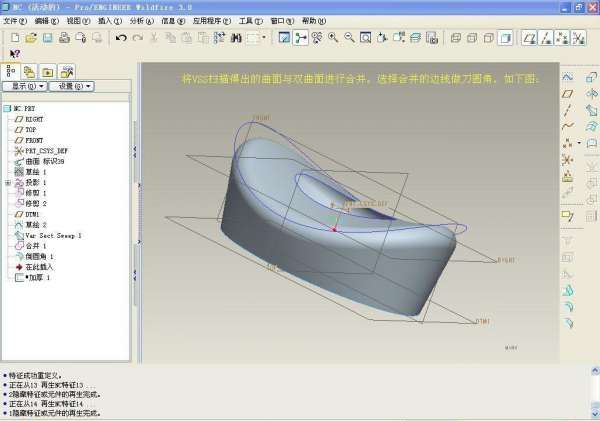Zoom out with the magnifier minus icon
Screen dimensions: 600x421
349,38
